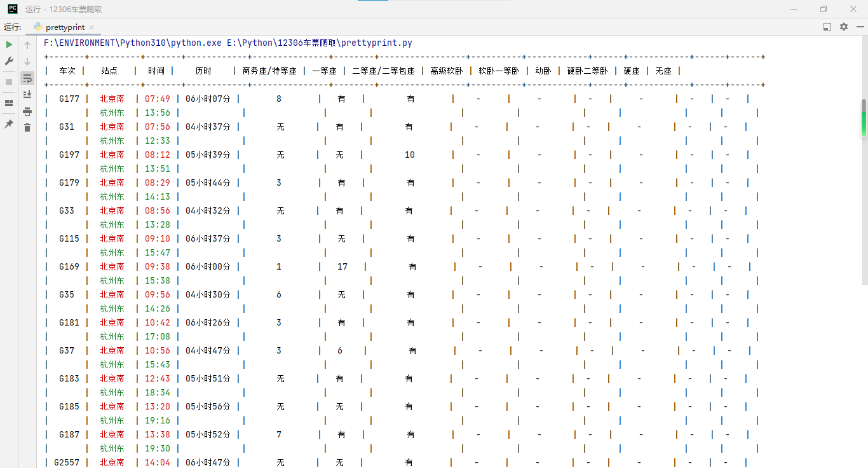
Task: Jump up the stack trace arrow
Action: (27, 45)
